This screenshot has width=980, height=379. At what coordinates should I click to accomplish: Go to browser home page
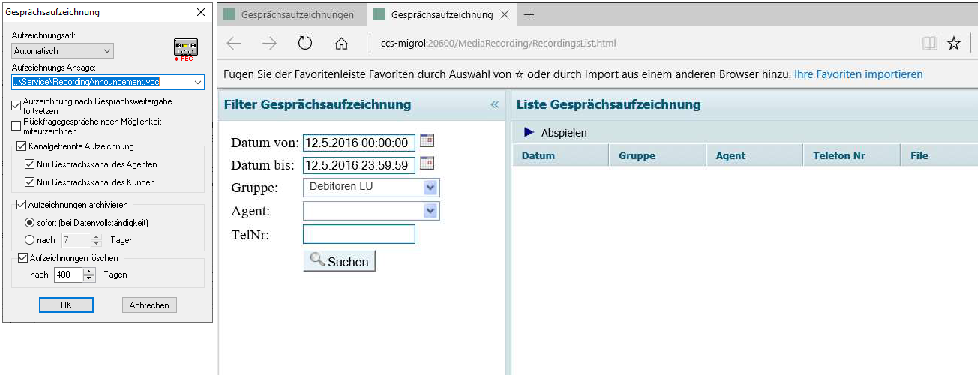[341, 44]
